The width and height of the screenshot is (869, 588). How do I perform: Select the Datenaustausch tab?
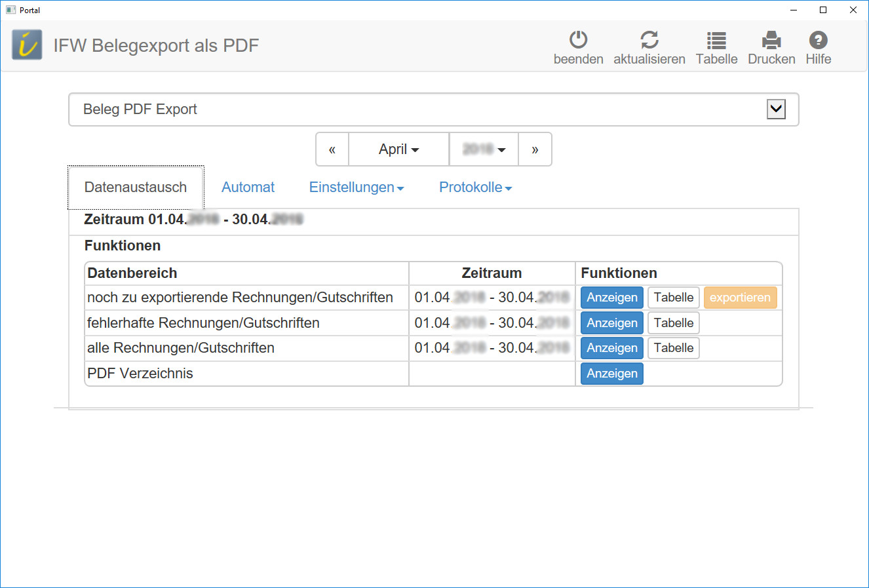(x=136, y=187)
